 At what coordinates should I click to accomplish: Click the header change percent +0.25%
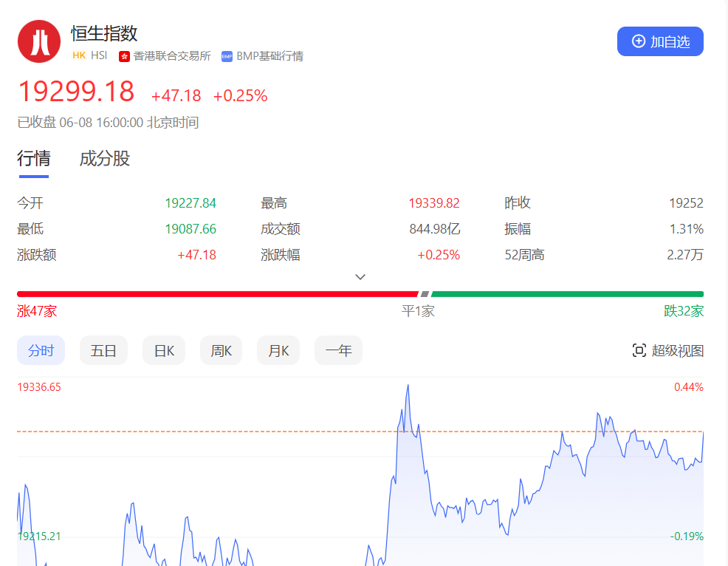(x=240, y=96)
